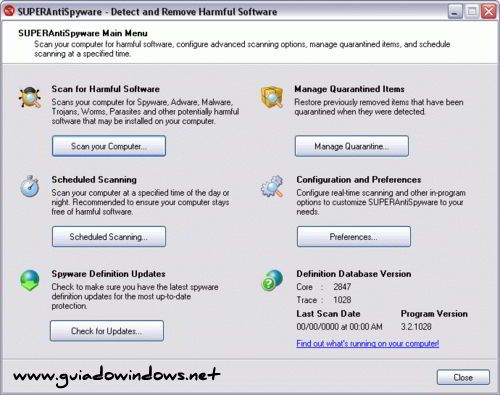Screen dimensions: 500x395
Task: Click the stopwatch Scheduled Scanning icon
Action: click(30, 186)
